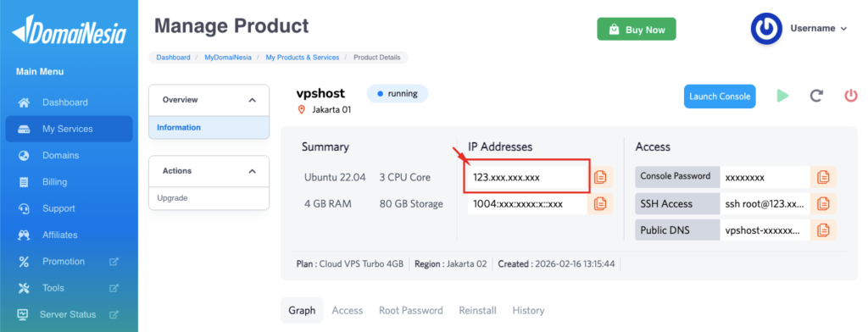Screen dimensions: 868x332
Task: Click external link icon next to Promotion
Action: tap(114, 261)
